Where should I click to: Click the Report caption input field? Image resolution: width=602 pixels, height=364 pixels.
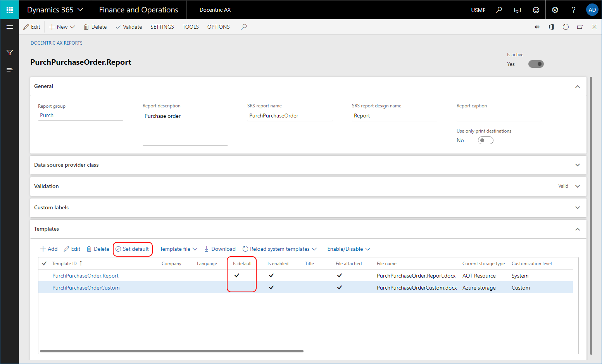[499, 116]
